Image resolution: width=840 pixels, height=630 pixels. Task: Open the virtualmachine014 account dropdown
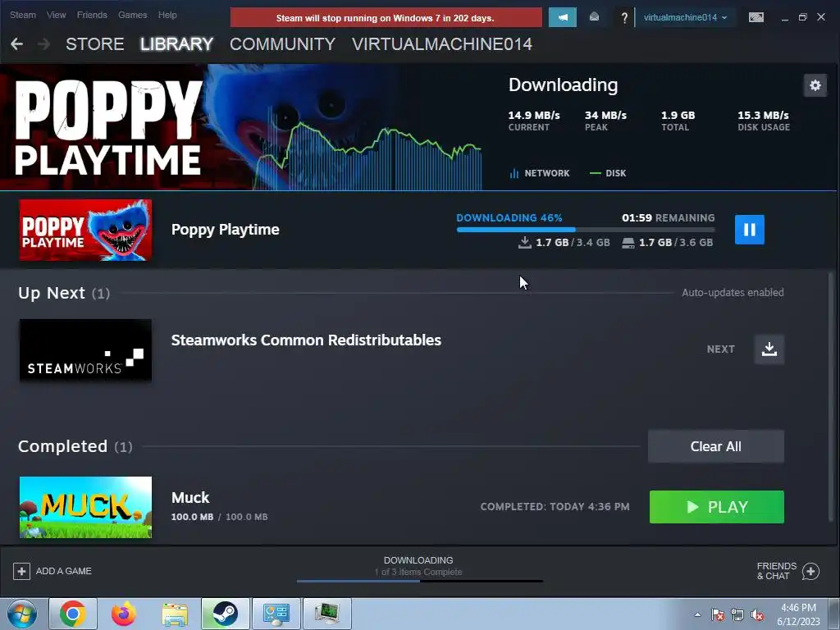pos(685,17)
